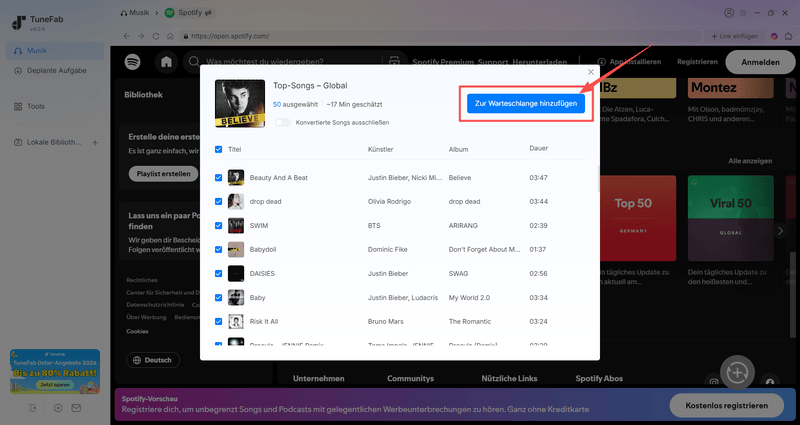Click the Dauer column header
This screenshot has width=800, height=425.
[538, 148]
